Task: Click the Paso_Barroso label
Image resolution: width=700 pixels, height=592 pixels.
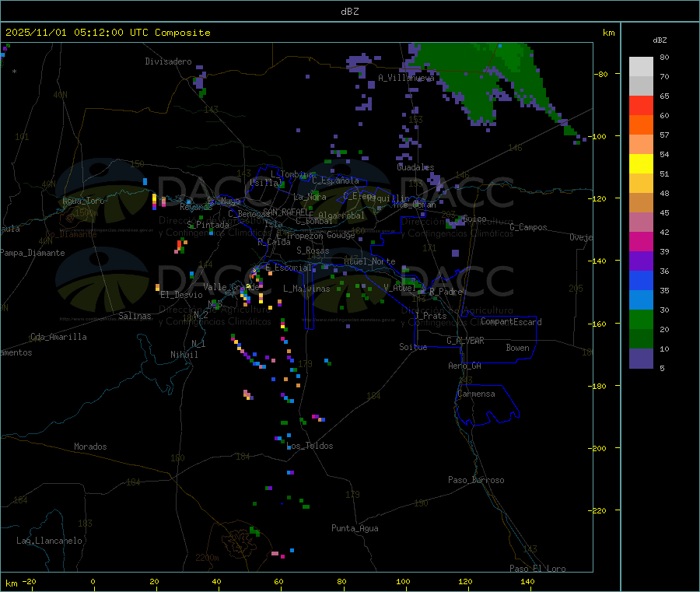Action: click(476, 480)
